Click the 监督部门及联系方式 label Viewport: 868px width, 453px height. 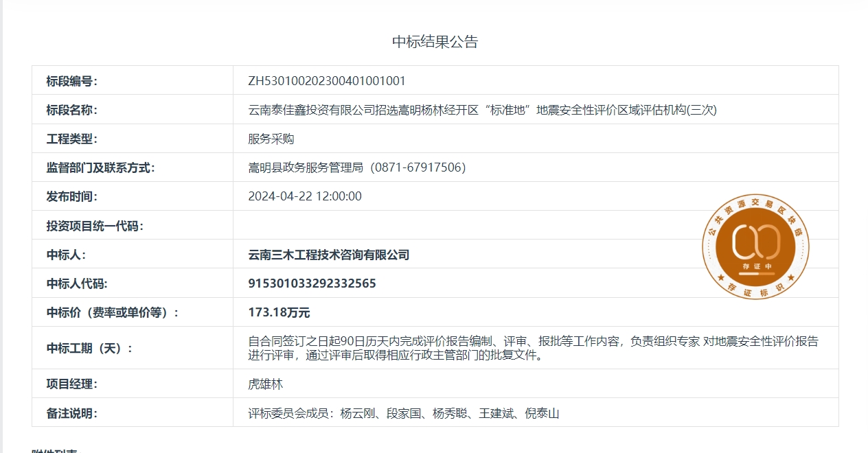(x=101, y=167)
